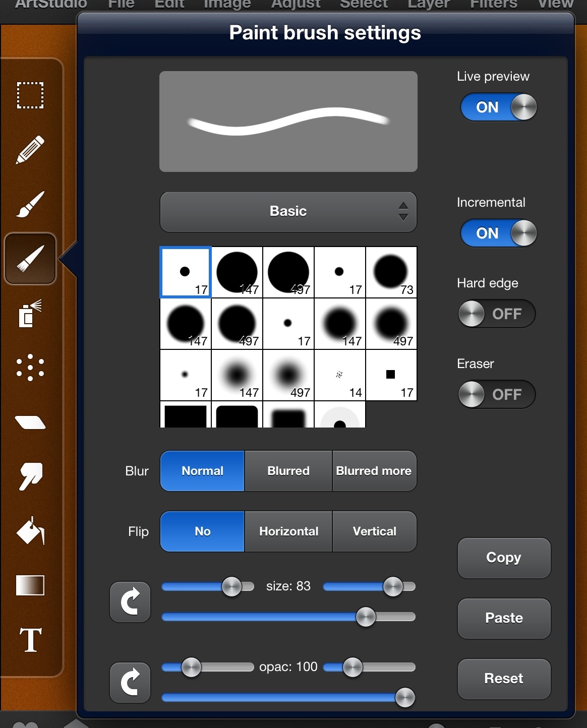Click the main size slider handle
Screen dimensions: 587x728
point(366,617)
